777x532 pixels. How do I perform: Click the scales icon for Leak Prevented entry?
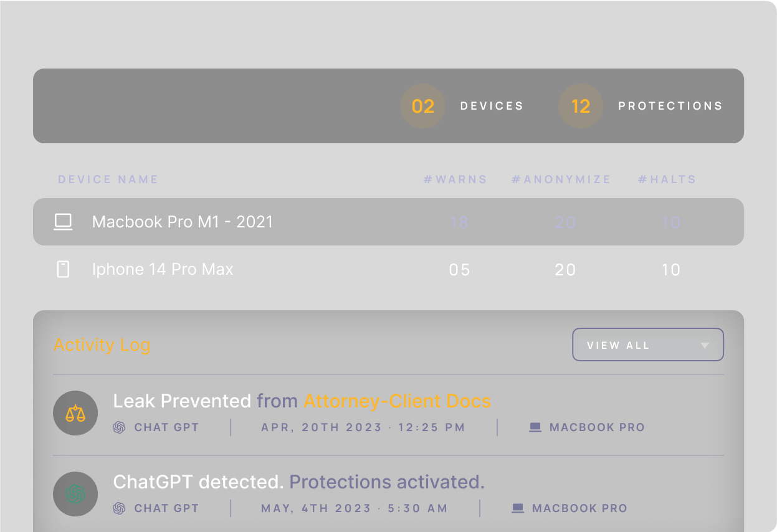pos(75,413)
